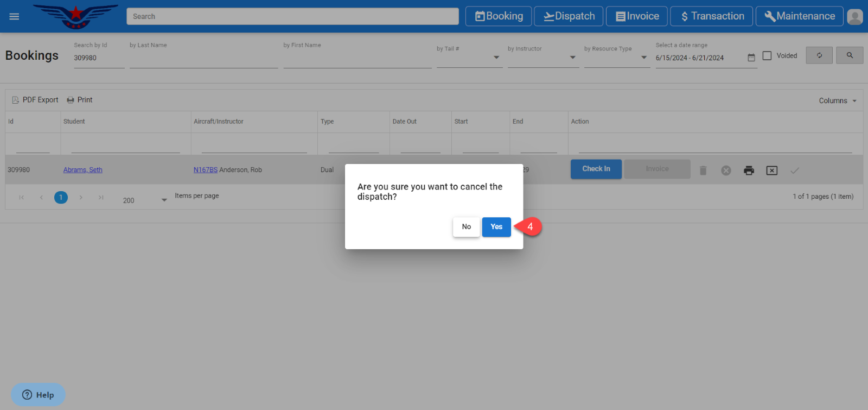Click the magnifier search icon button
Image resolution: width=868 pixels, height=410 pixels.
[x=849, y=55]
